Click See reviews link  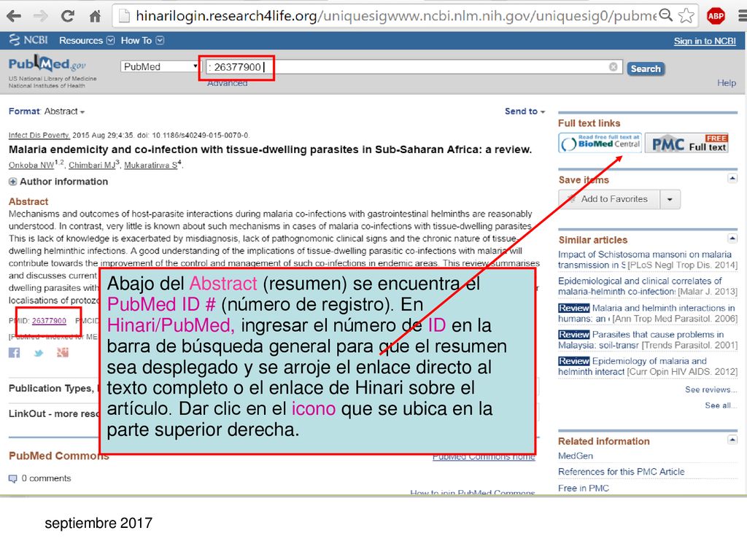[x=711, y=389]
